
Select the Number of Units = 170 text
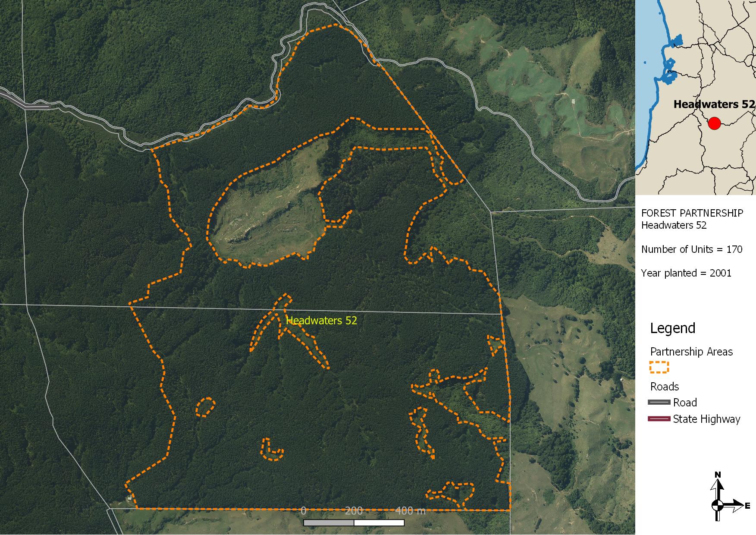point(691,249)
